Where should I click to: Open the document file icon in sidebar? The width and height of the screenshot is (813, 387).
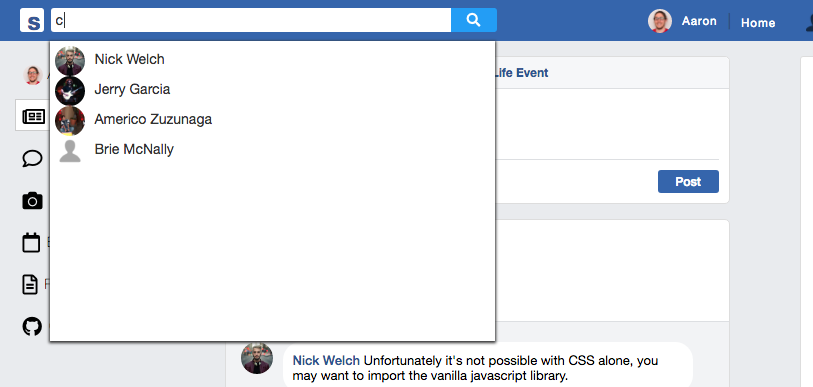click(x=30, y=285)
